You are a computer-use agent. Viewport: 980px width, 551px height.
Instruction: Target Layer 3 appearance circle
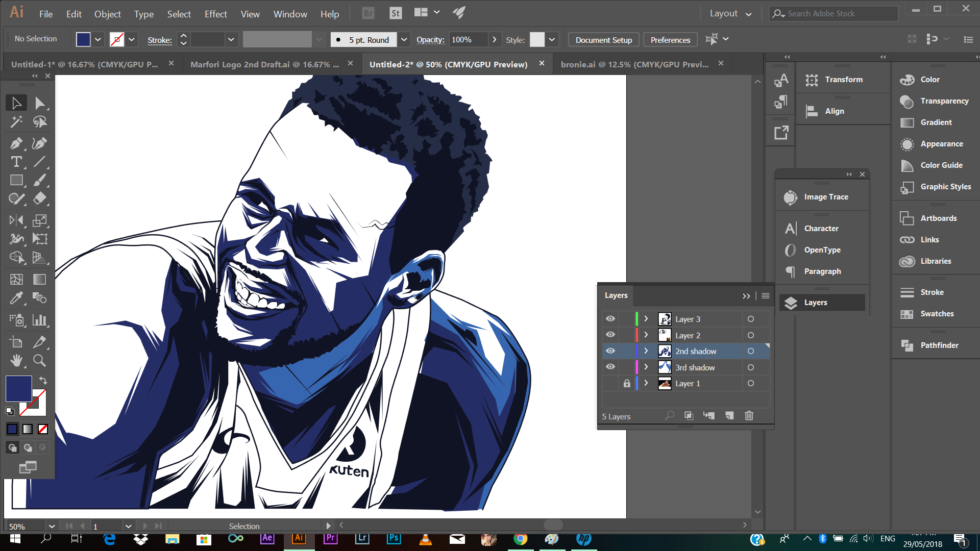coord(751,319)
